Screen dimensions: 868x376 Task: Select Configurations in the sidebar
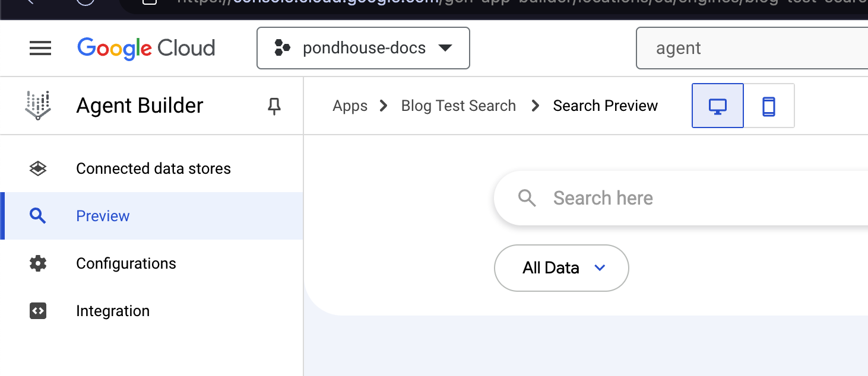pyautogui.click(x=126, y=263)
